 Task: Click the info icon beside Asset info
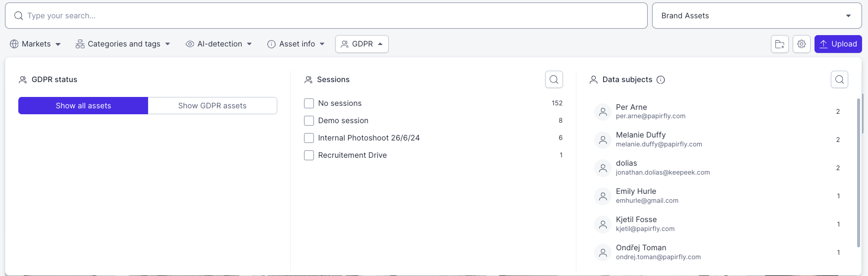271,44
